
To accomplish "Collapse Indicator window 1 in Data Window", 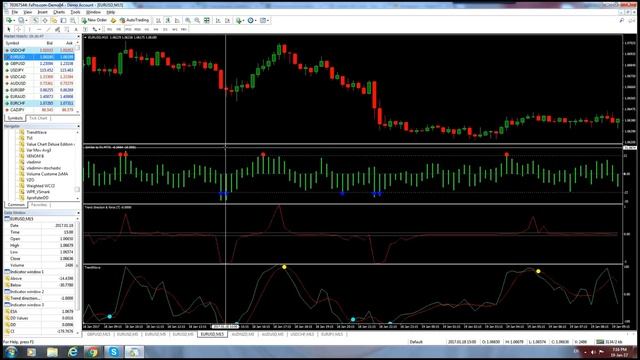I will click(7, 272).
